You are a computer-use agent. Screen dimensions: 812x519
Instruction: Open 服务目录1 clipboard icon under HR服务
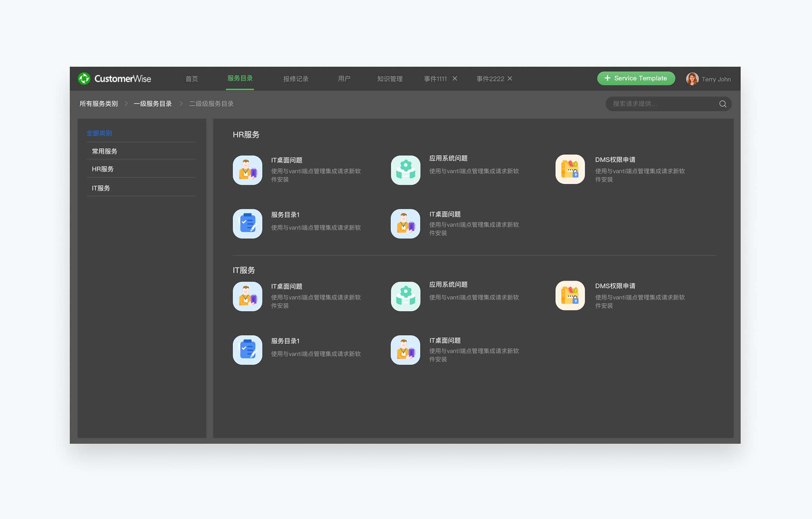[x=247, y=223]
